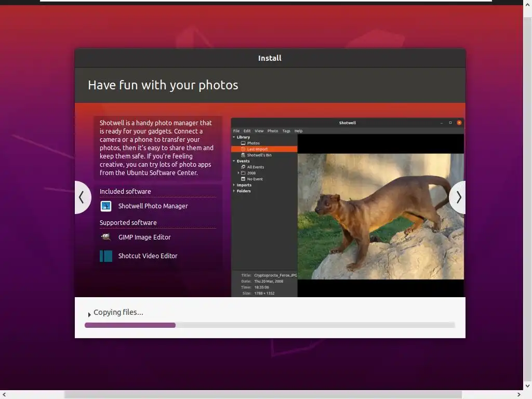
Task: Expand the 2008 event folder
Action: pos(238,173)
